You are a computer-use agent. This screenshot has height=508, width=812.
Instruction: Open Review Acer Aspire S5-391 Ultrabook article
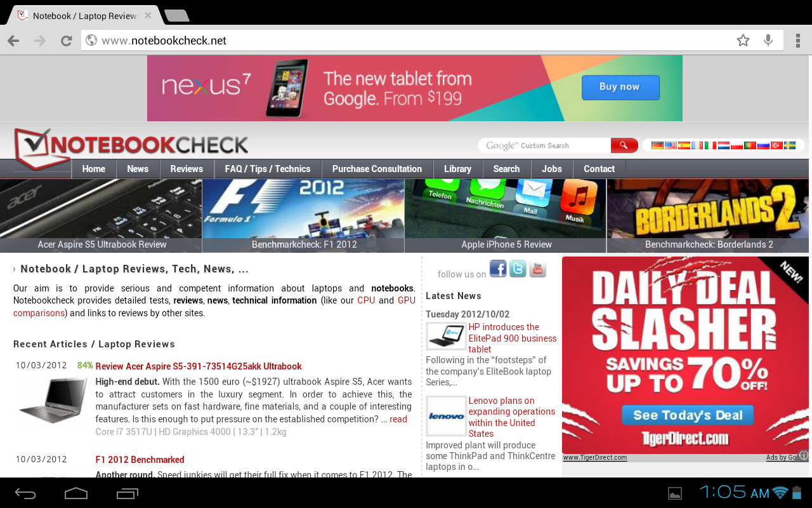(199, 366)
